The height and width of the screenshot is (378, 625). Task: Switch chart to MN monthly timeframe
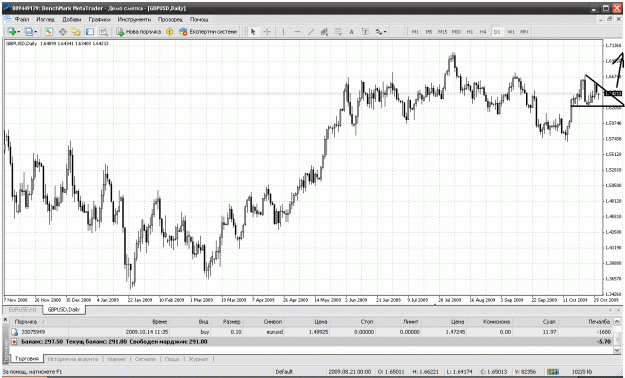pyautogui.click(x=524, y=32)
